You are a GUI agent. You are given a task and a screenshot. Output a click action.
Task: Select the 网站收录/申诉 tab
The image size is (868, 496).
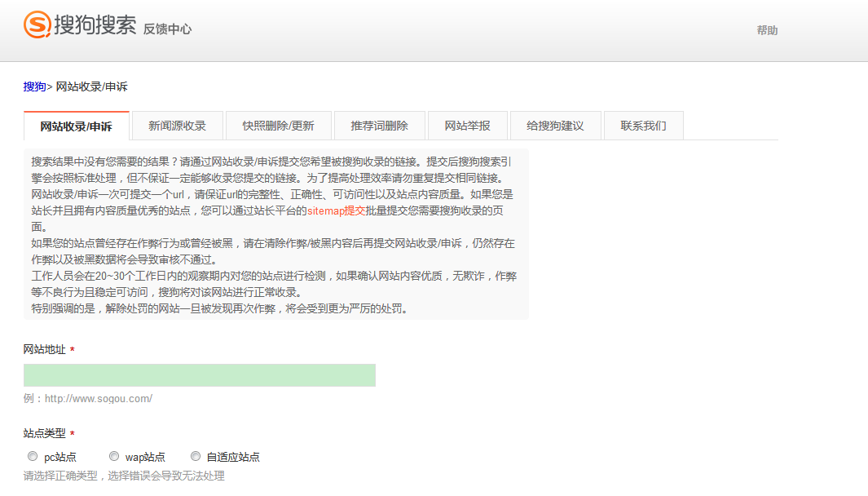pyautogui.click(x=77, y=126)
